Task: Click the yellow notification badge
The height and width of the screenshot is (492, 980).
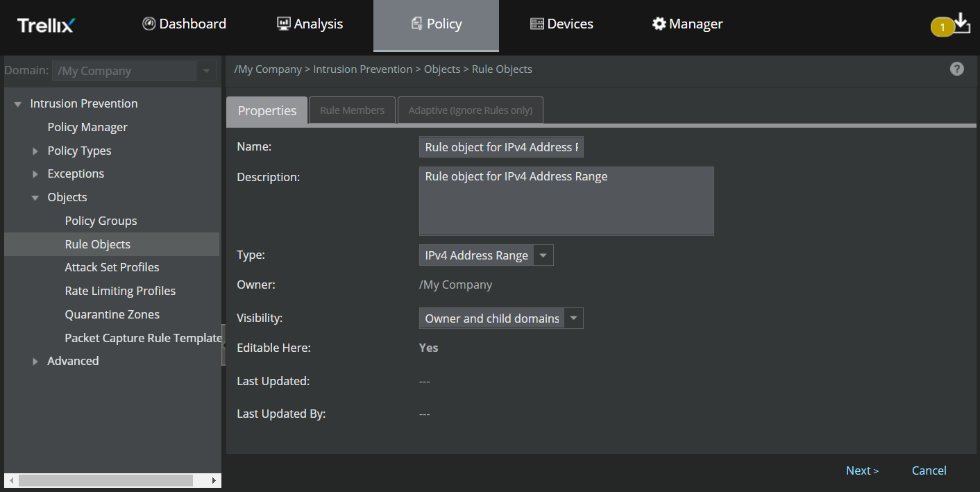Action: [x=942, y=28]
